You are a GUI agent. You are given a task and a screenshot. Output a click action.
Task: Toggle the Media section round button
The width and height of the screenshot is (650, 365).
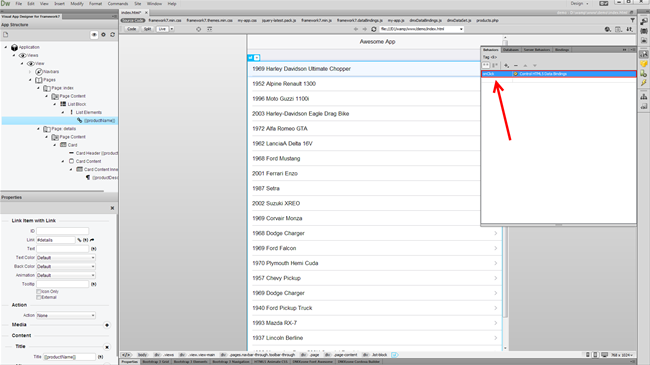tap(107, 325)
